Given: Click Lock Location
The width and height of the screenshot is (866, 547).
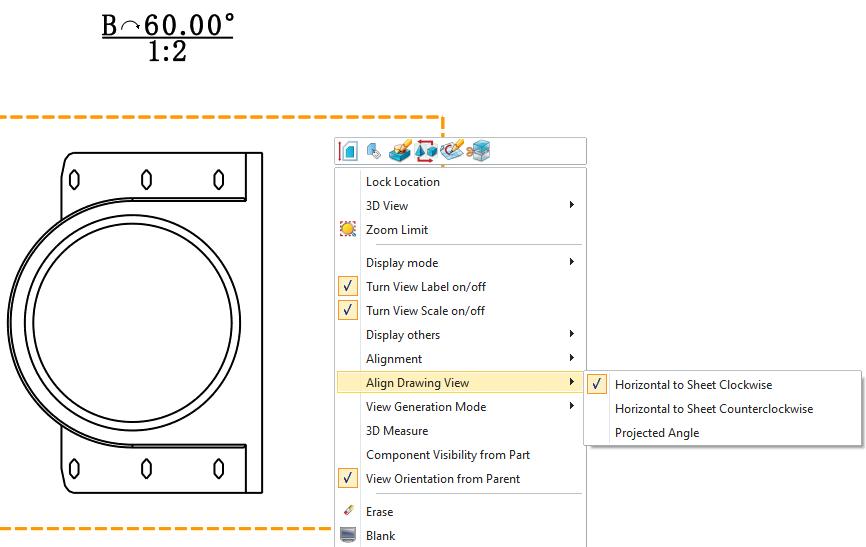Looking at the screenshot, I should tap(402, 182).
